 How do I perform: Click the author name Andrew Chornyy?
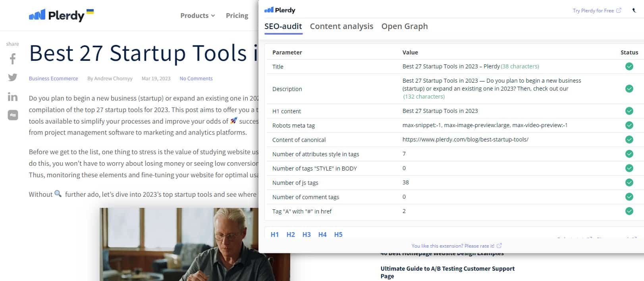tap(113, 78)
